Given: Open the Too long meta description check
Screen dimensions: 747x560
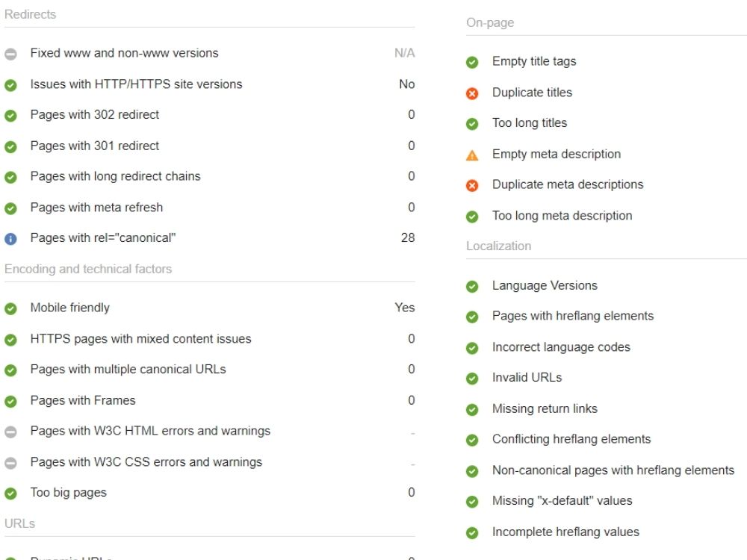Looking at the screenshot, I should click(562, 216).
